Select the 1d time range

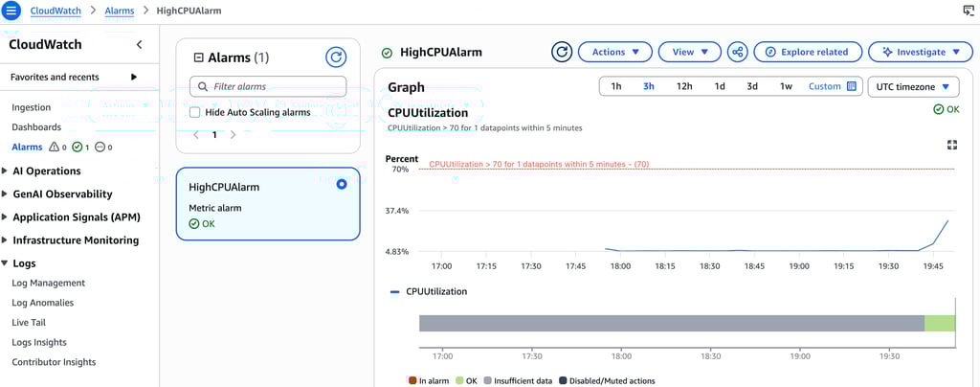point(720,86)
